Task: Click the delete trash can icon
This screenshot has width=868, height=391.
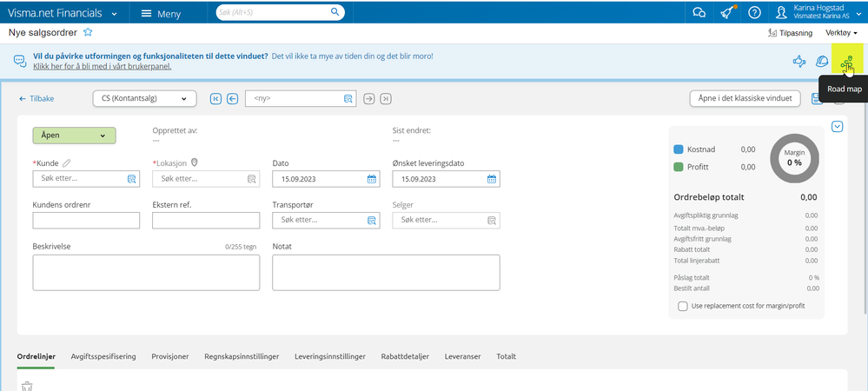Action: [x=27, y=387]
